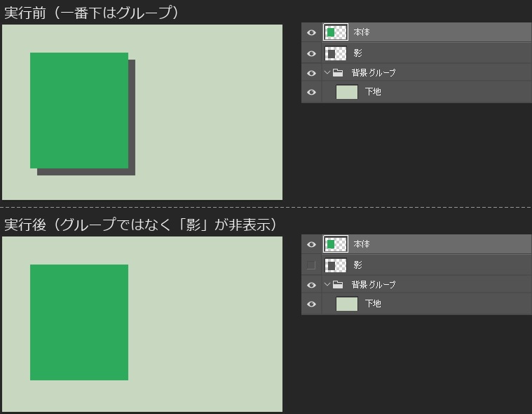532x414 pixels.
Task: Click the 背景グループ folder icon in the top panel
Action: [x=338, y=72]
